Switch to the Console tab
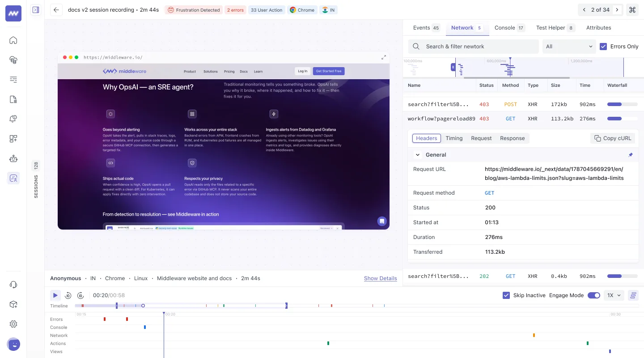 click(509, 28)
